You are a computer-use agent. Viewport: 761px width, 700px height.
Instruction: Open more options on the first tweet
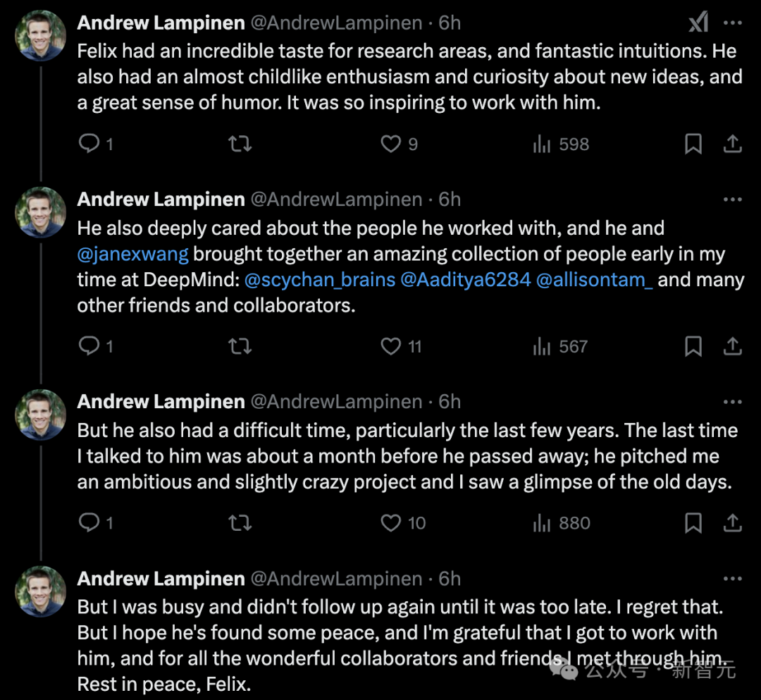[733, 23]
